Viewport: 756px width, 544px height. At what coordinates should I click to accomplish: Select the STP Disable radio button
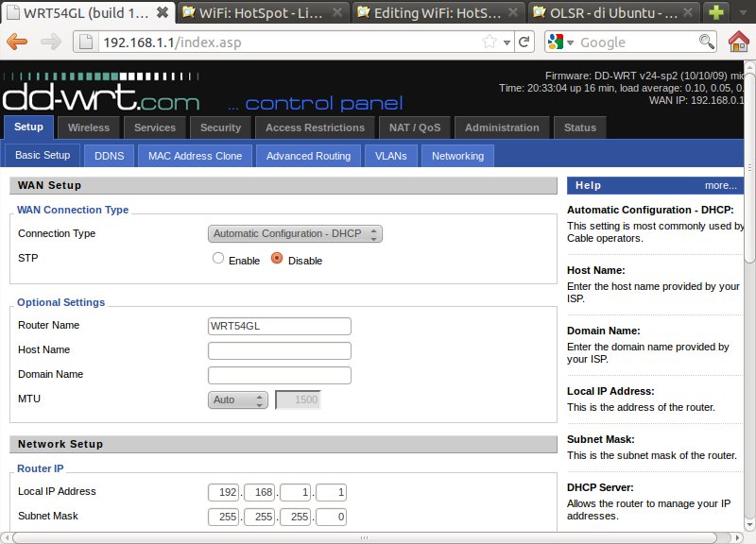tap(277, 258)
